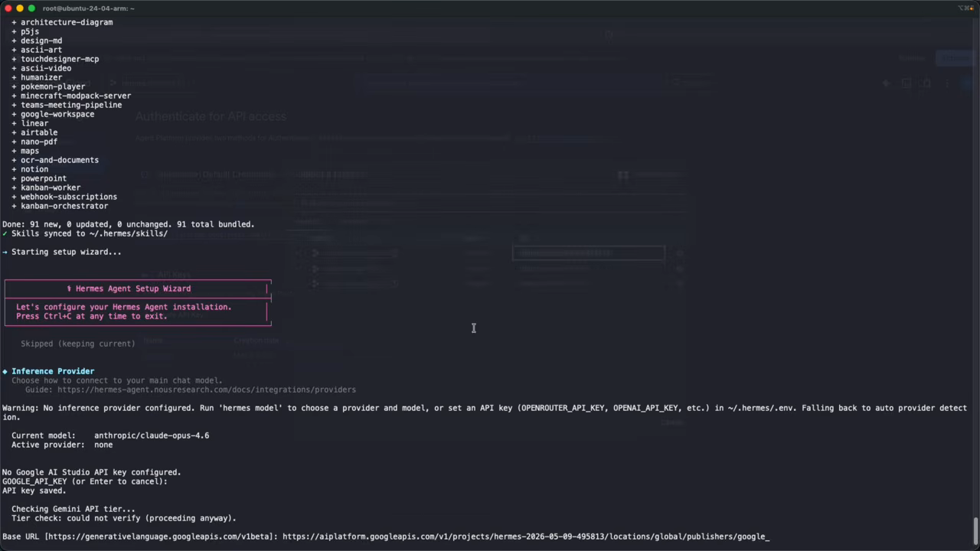Select the powerpoint skill line

coord(39,178)
